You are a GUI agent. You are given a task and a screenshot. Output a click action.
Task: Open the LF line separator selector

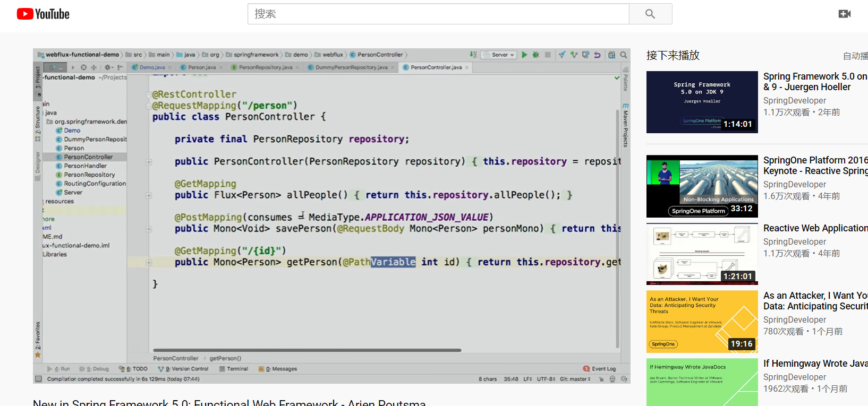(527, 379)
